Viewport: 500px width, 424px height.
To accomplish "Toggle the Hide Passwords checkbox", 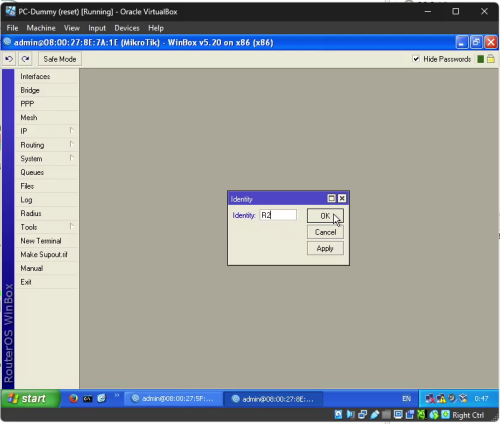I will click(416, 59).
